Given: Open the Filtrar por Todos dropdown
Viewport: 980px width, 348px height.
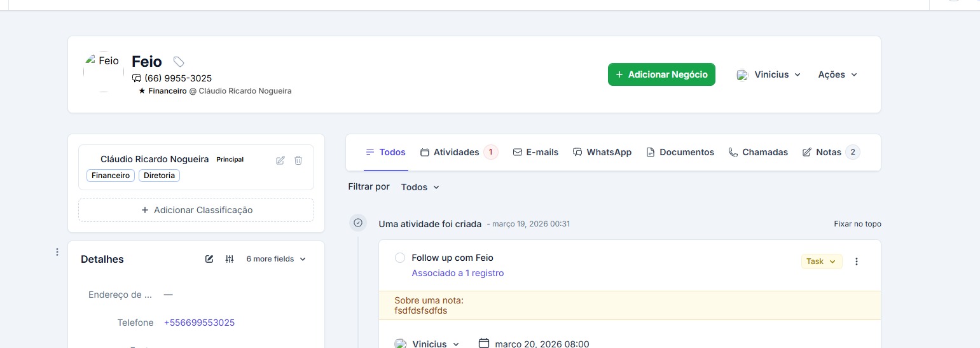Looking at the screenshot, I should [x=420, y=187].
